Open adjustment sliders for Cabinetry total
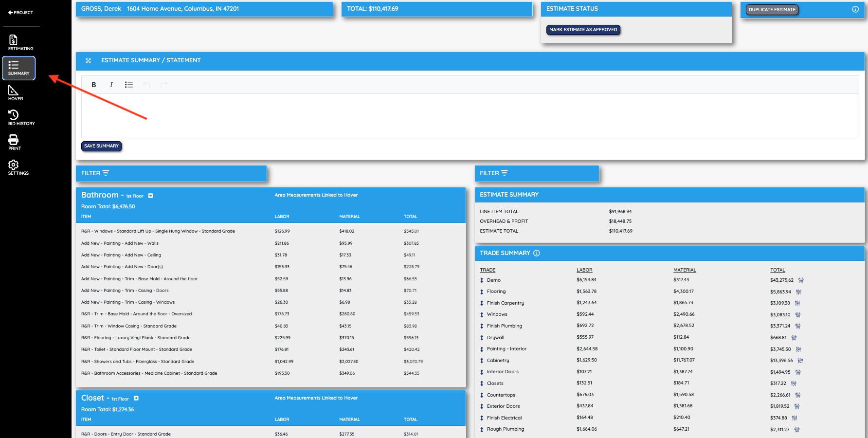Viewport: 868px width, 438px height. tap(800, 361)
